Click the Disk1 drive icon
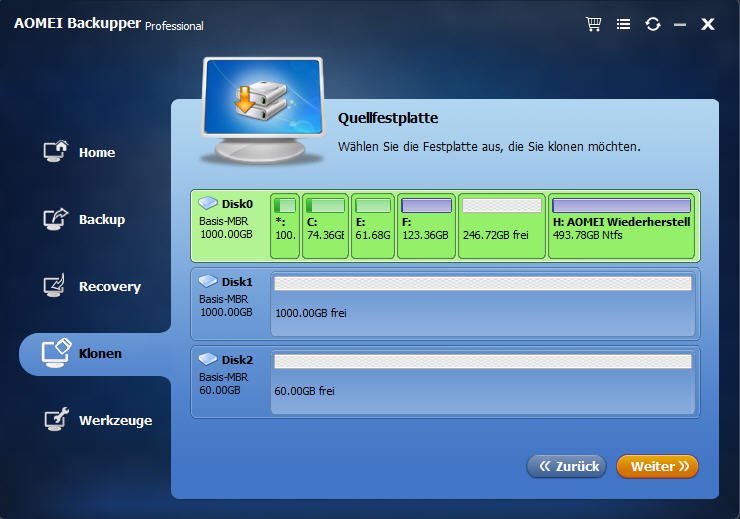The width and height of the screenshot is (740, 519). pyautogui.click(x=208, y=281)
